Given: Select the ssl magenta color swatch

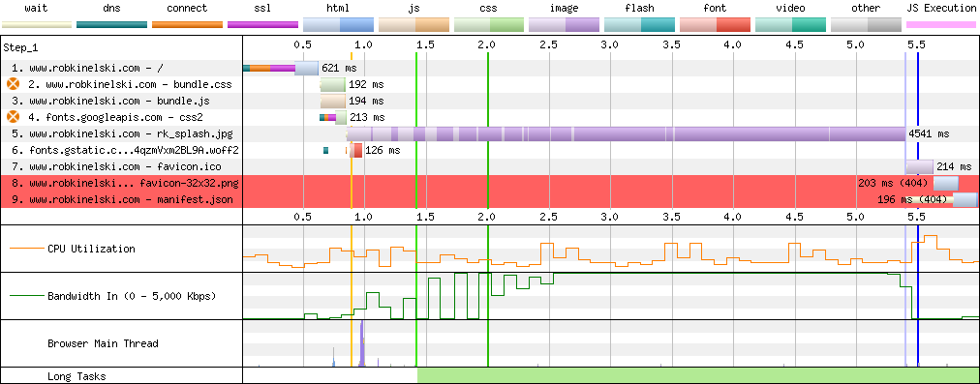Looking at the screenshot, I should 263,25.
